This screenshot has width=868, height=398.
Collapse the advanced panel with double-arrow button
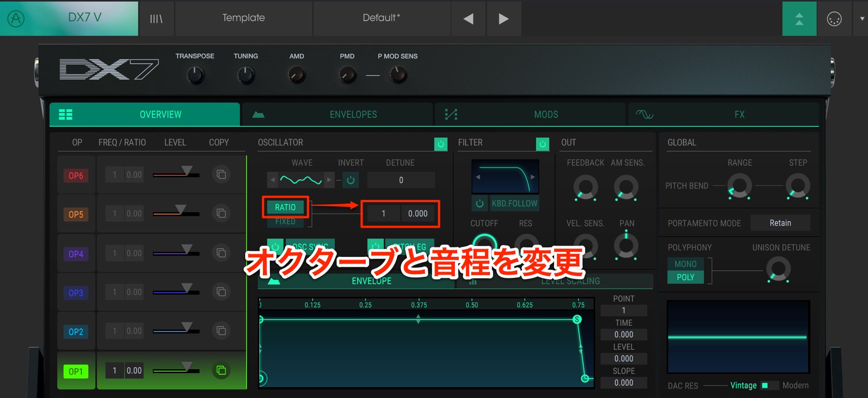tap(799, 19)
